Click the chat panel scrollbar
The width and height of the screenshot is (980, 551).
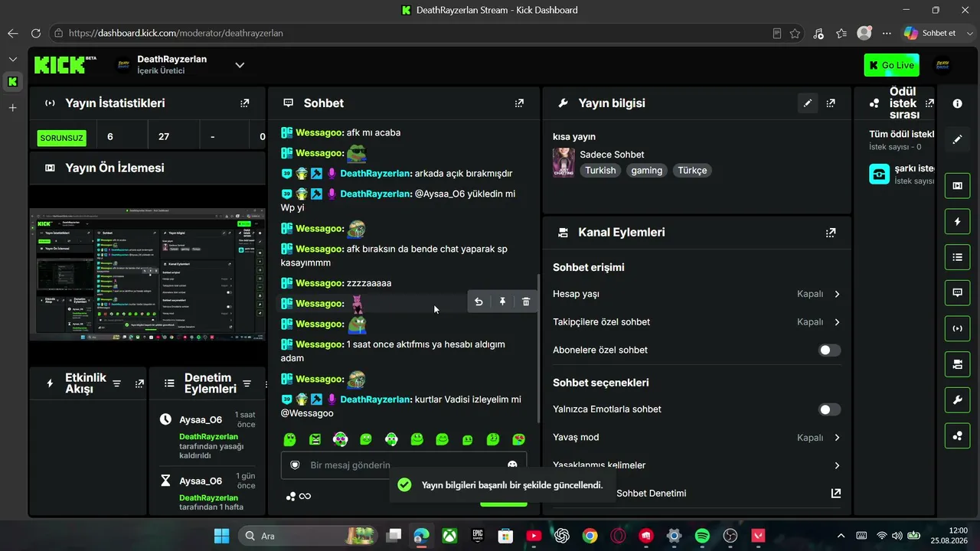coord(538,348)
